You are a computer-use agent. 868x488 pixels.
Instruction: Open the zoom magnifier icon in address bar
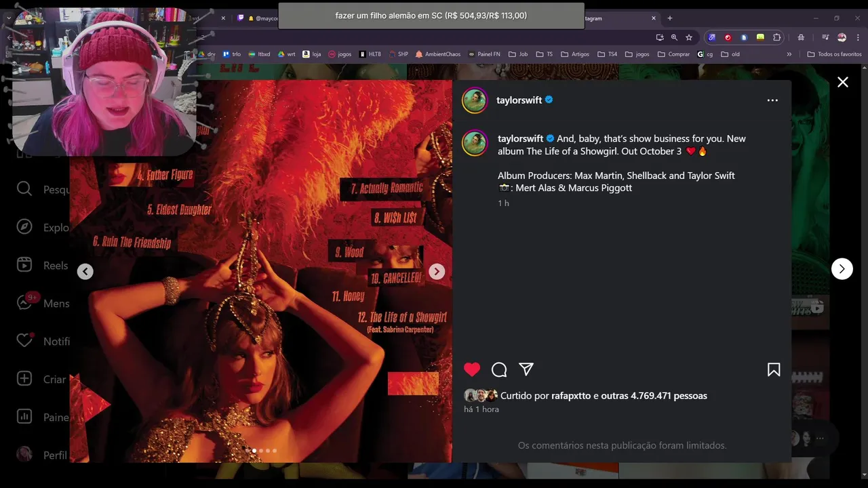pos(674,37)
